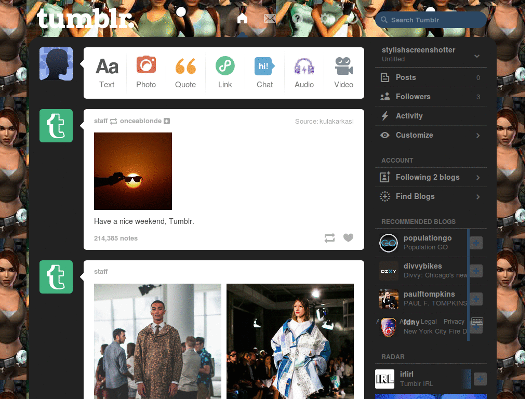This screenshot has height=399, width=532.
Task: Create a new Audio post
Action: pyautogui.click(x=304, y=73)
